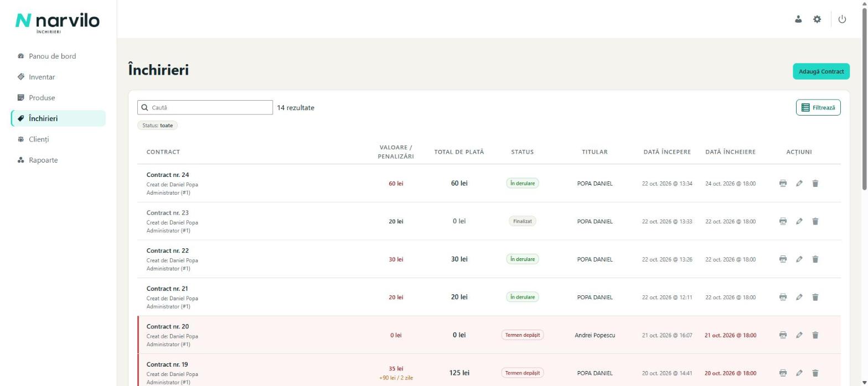Viewport: 868px width, 386px height.
Task: Edit Contract nr. 24 with pencil icon
Action: pos(799,183)
